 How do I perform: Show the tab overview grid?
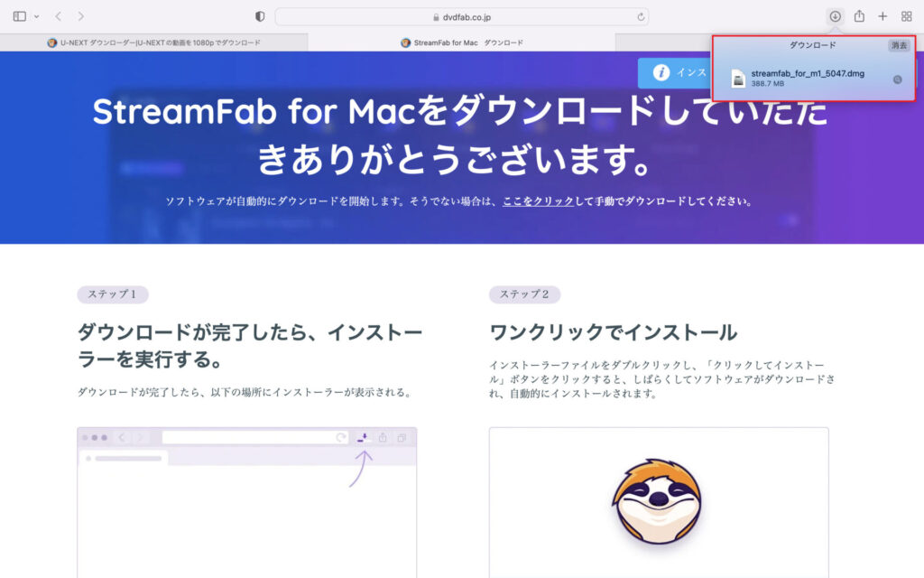coord(907,16)
